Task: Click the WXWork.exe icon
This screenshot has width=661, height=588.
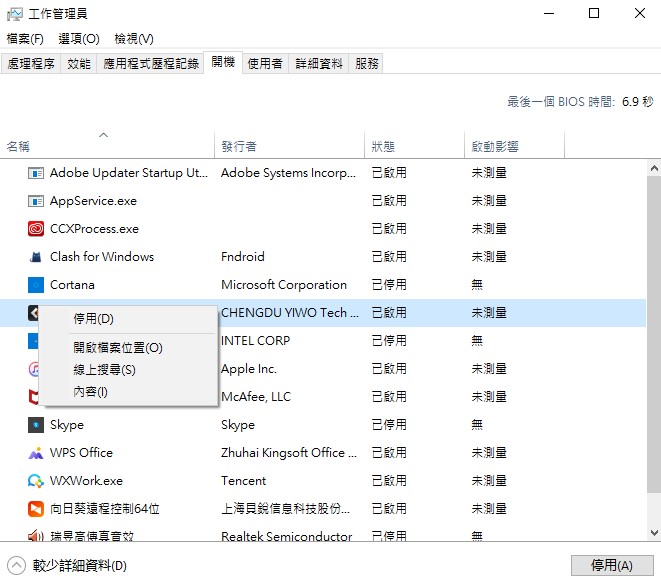Action: click(x=36, y=481)
